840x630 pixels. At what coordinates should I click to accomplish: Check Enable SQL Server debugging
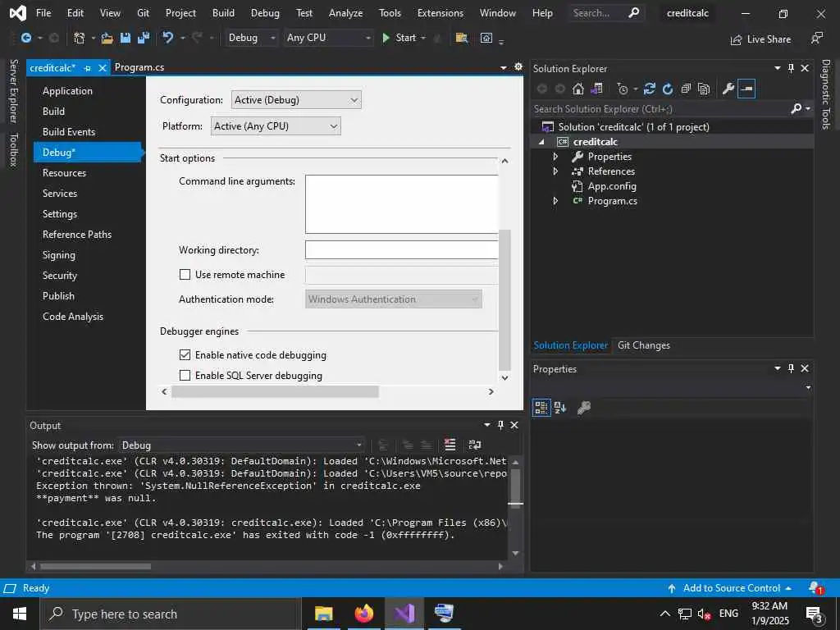point(185,375)
